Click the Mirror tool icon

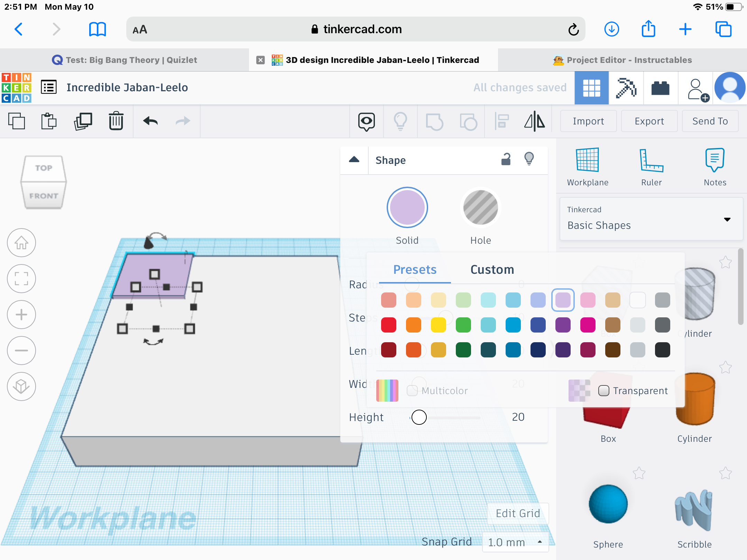click(534, 121)
